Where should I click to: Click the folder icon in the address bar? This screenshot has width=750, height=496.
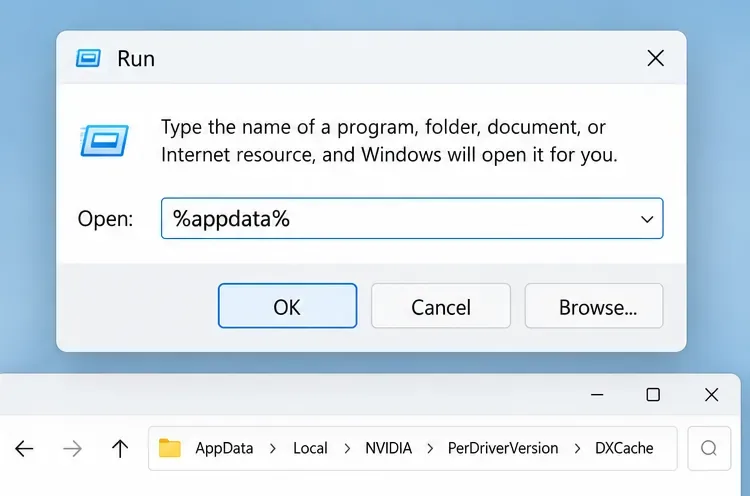tap(170, 448)
